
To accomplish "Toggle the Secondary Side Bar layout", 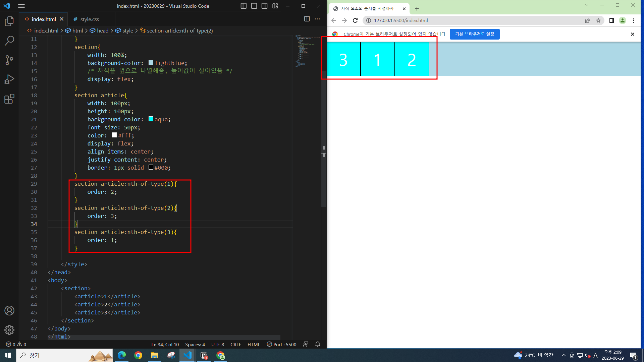I will [x=264, y=6].
